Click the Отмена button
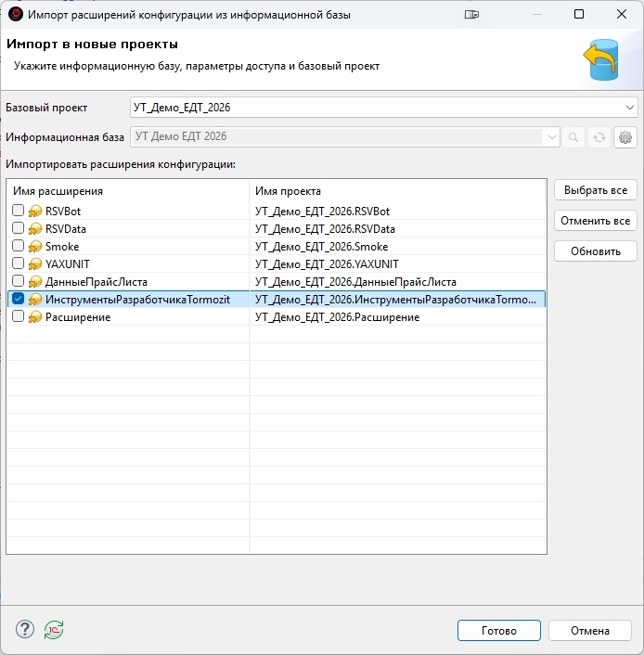 (x=589, y=630)
